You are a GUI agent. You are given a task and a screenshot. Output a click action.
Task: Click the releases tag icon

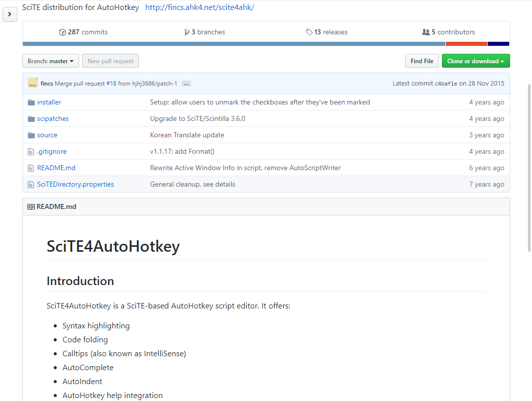309,32
